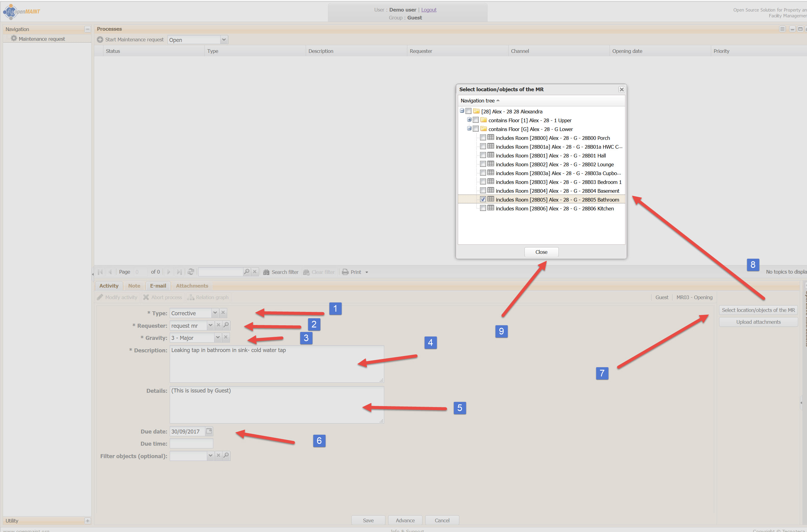Click the Requester search magnifier icon

tap(226, 325)
